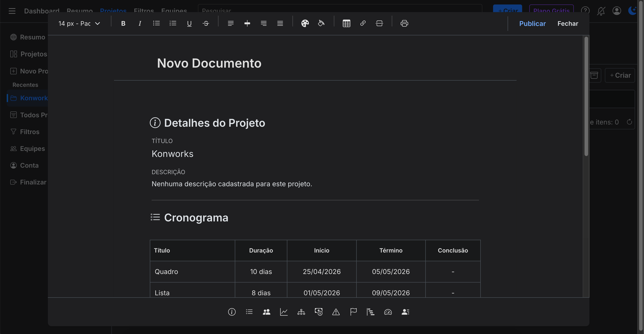
Task: Open the text color palette
Action: [x=305, y=24]
